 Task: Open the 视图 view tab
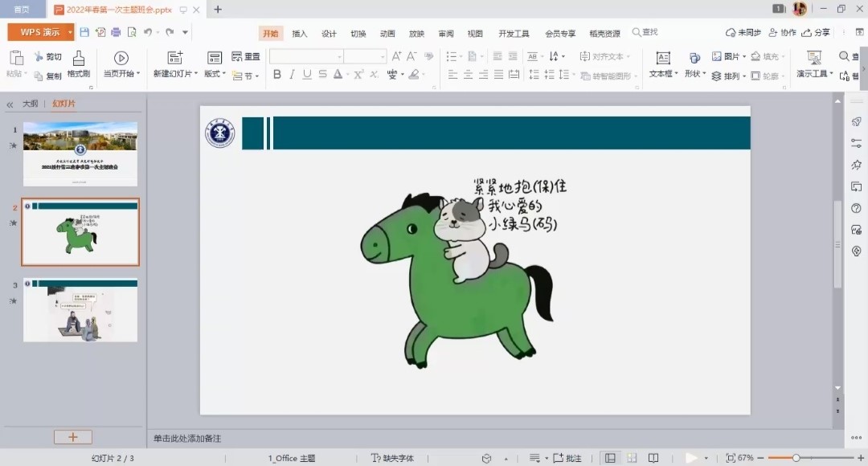pos(475,33)
